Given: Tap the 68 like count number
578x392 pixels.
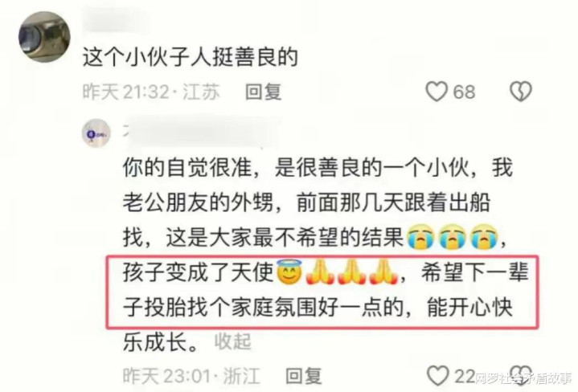Looking at the screenshot, I should coord(464,92).
